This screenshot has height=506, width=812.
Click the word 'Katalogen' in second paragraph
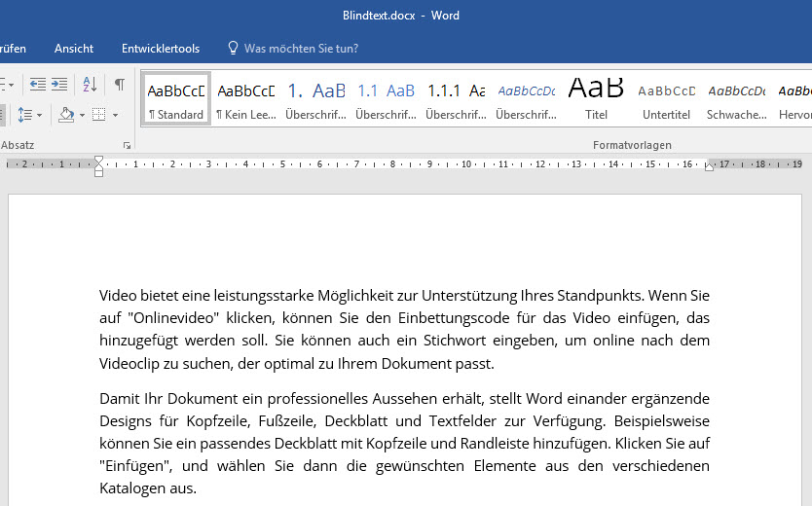(x=132, y=488)
